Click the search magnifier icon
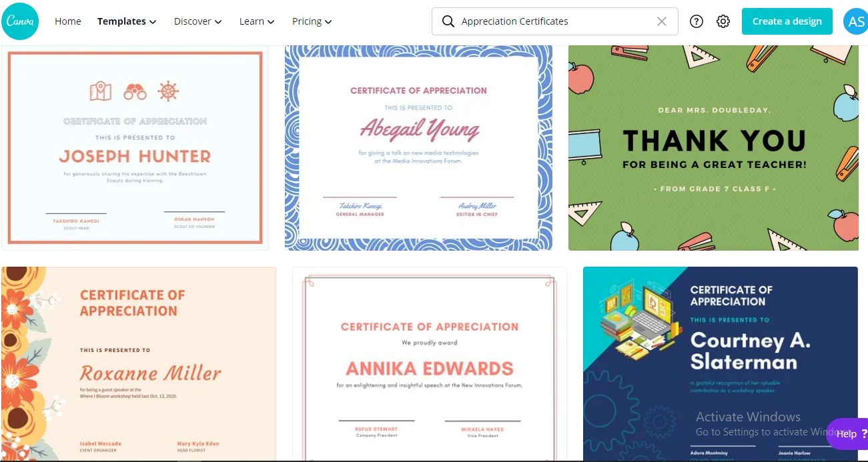Image resolution: width=868 pixels, height=462 pixels. click(x=448, y=21)
